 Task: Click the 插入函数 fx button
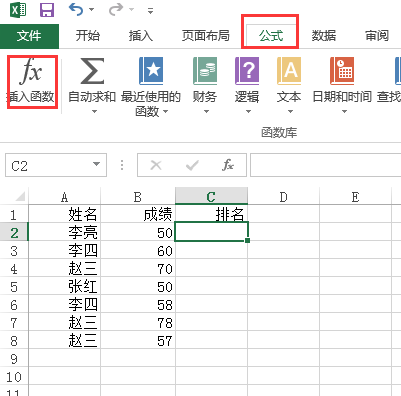click(31, 81)
